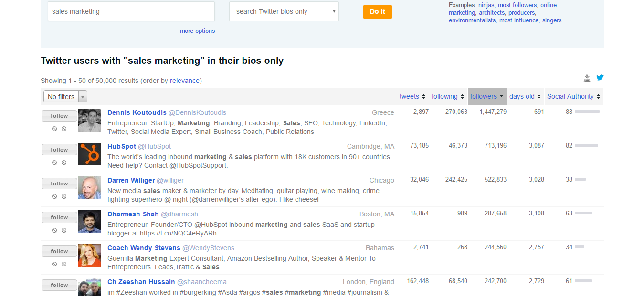The width and height of the screenshot is (644, 296).
Task: Click the Twitter bird icon above table
Action: [x=600, y=78]
